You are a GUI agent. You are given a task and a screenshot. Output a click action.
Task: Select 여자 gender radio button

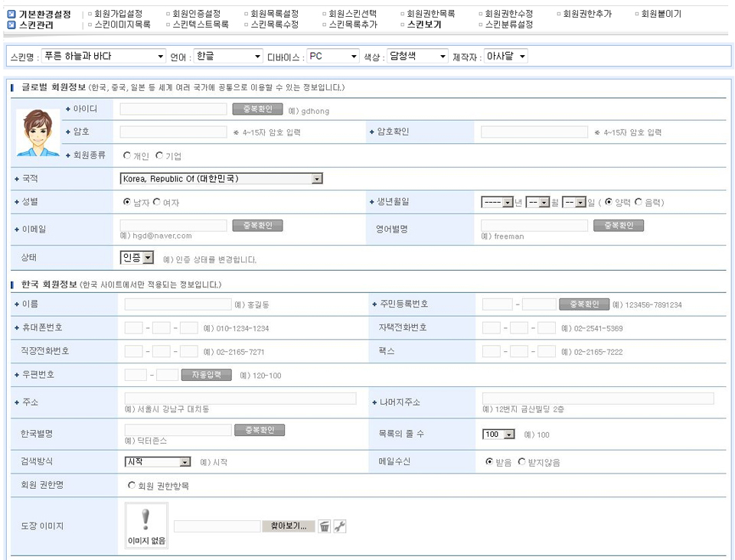pyautogui.click(x=157, y=203)
